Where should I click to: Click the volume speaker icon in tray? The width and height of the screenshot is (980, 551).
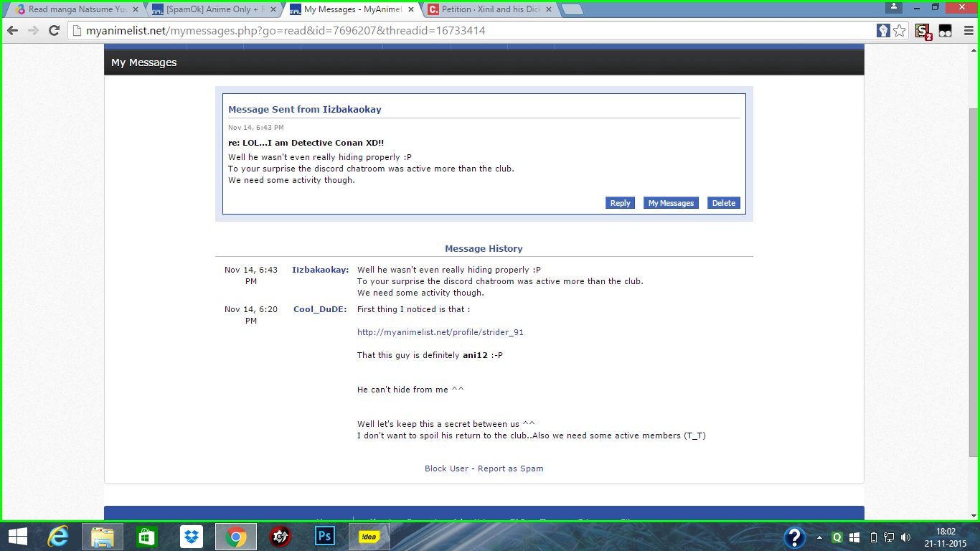(x=905, y=537)
